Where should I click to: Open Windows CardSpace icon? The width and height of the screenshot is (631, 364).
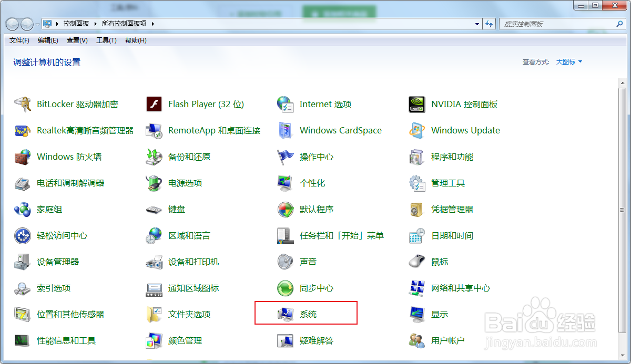[286, 130]
